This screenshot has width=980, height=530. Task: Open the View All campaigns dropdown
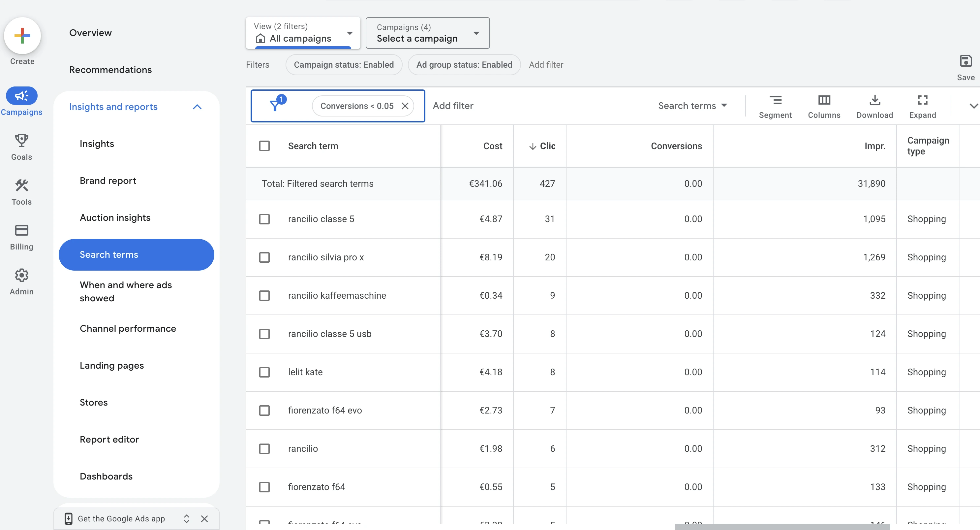(x=303, y=33)
